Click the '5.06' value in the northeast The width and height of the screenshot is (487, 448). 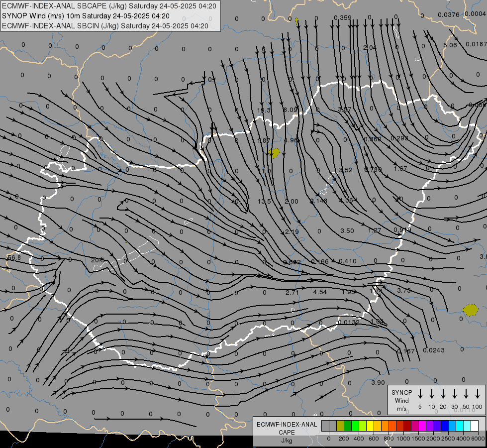click(450, 45)
